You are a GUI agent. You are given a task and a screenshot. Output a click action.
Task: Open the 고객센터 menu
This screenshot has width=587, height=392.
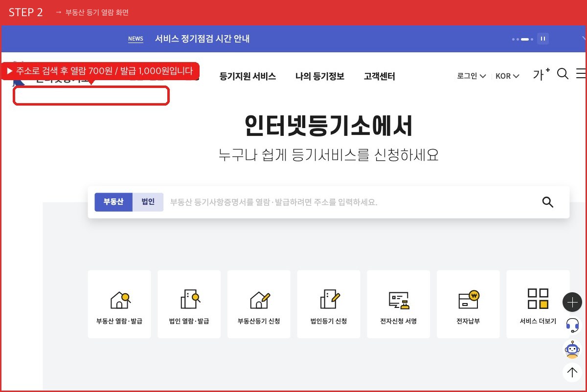point(380,76)
